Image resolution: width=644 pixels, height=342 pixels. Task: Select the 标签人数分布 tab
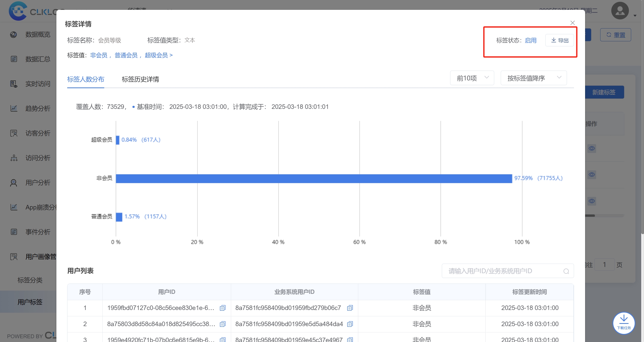[86, 79]
